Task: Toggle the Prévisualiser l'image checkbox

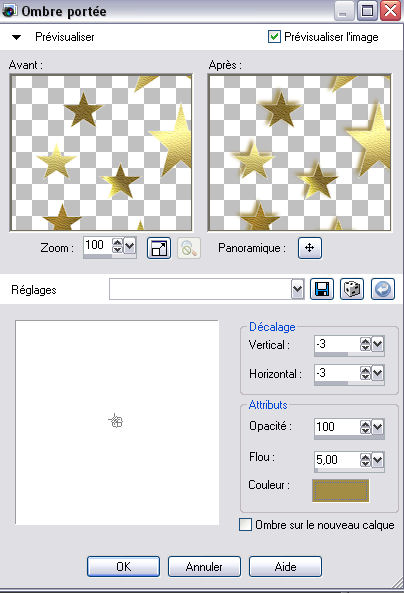Action: pyautogui.click(x=274, y=37)
